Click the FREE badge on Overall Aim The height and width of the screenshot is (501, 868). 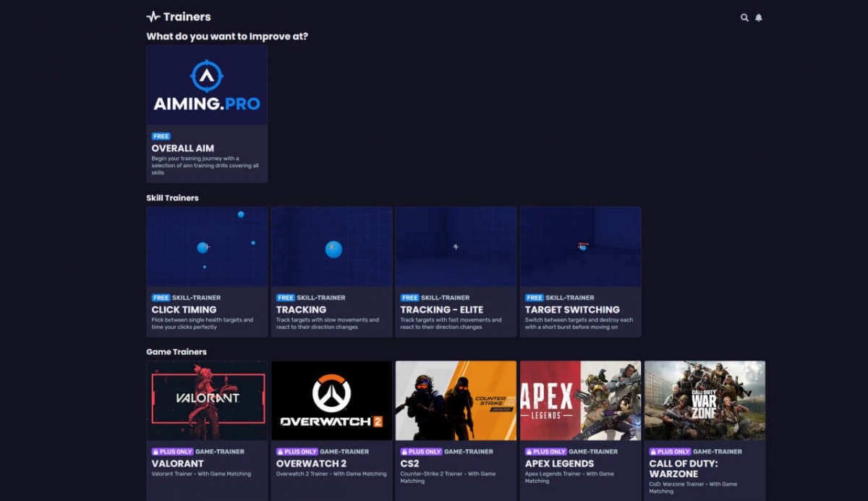click(161, 136)
